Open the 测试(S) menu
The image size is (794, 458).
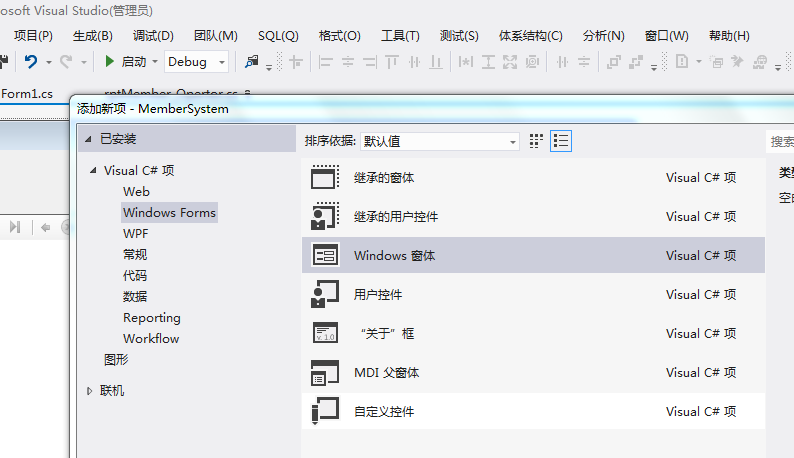point(459,36)
